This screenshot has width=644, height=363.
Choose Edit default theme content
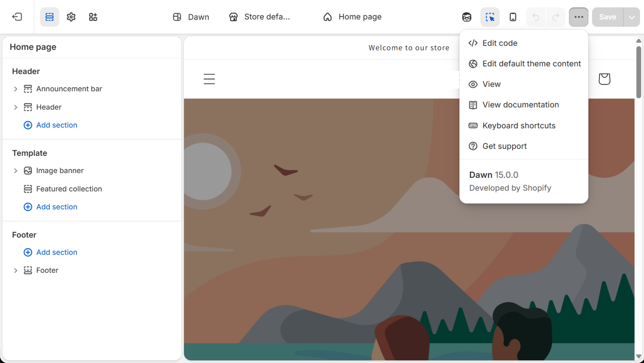(524, 64)
